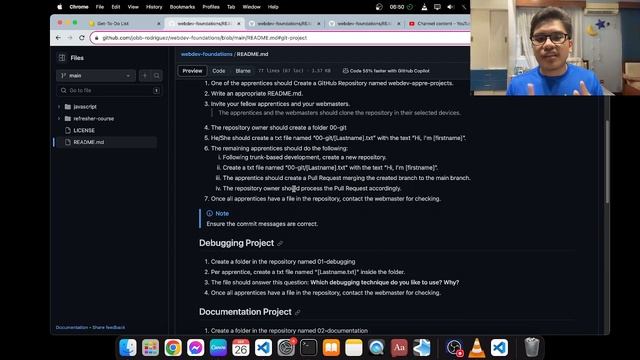Screen dimensions: 640x360
Task: Collapse the Files side panel icon
Action: tap(62, 58)
